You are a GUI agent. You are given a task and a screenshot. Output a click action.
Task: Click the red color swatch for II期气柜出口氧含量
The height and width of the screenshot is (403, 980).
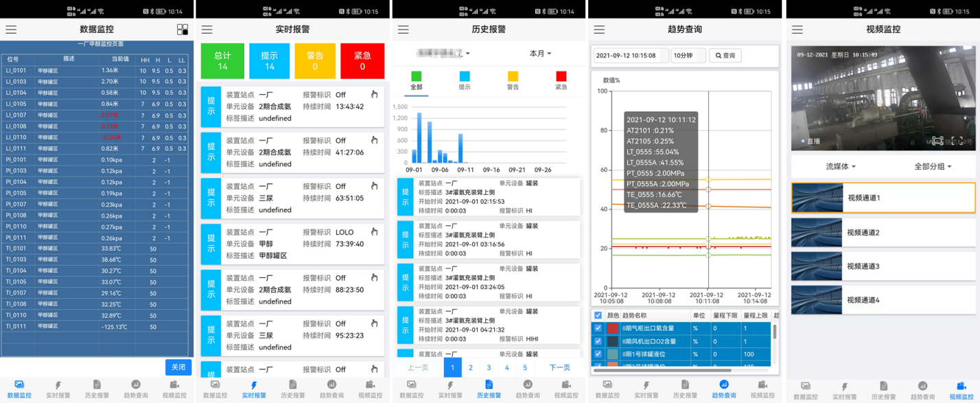613,328
